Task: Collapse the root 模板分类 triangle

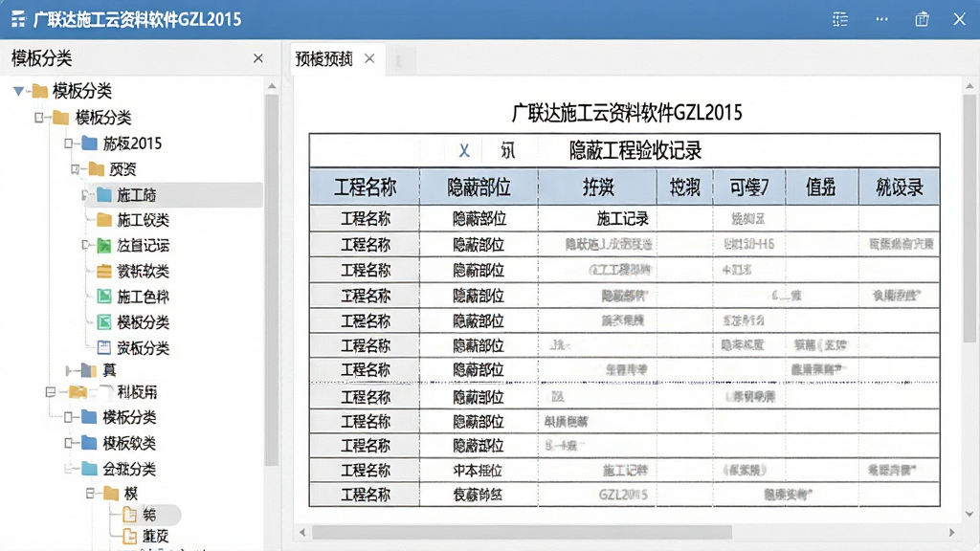Action: (x=19, y=91)
